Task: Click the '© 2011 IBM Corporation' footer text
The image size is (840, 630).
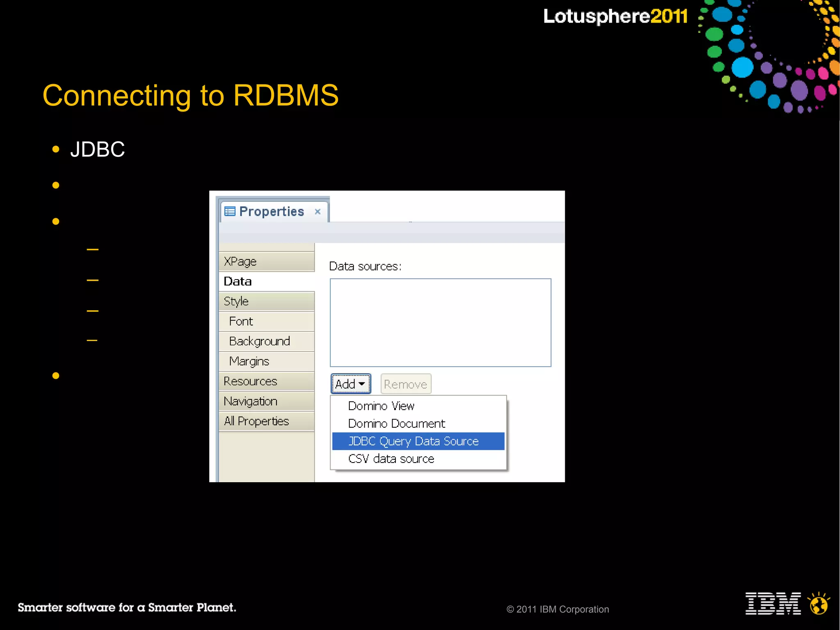Action: click(x=558, y=609)
